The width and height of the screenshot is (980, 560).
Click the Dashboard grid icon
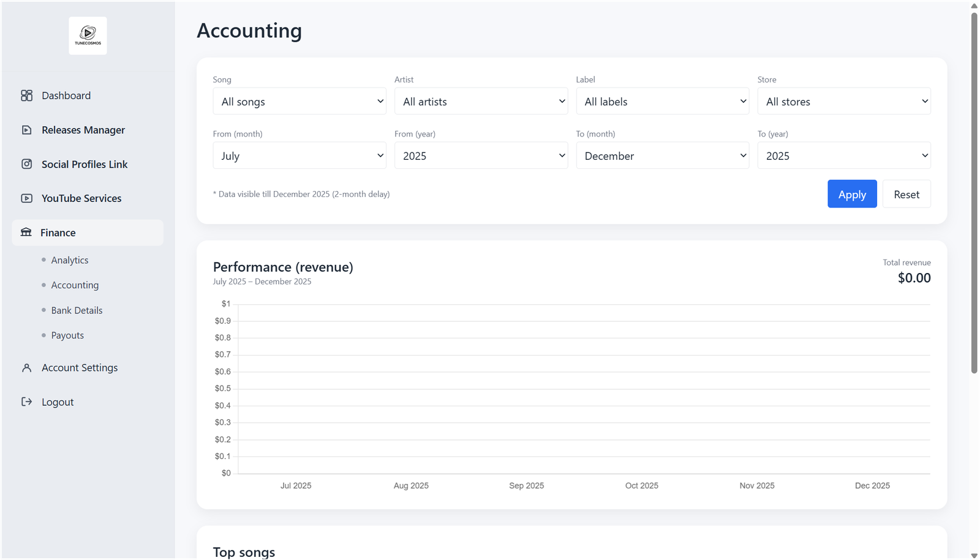26,95
